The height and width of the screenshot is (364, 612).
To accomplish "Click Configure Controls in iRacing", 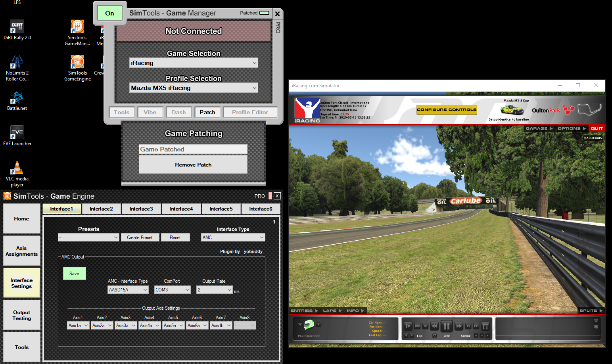I will point(447,110).
